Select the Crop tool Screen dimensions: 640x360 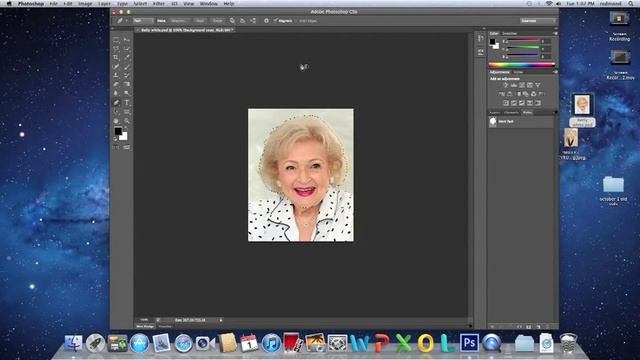(x=116, y=58)
